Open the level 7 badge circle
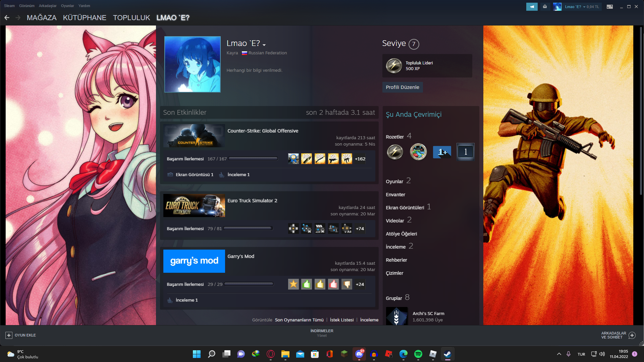 [414, 44]
